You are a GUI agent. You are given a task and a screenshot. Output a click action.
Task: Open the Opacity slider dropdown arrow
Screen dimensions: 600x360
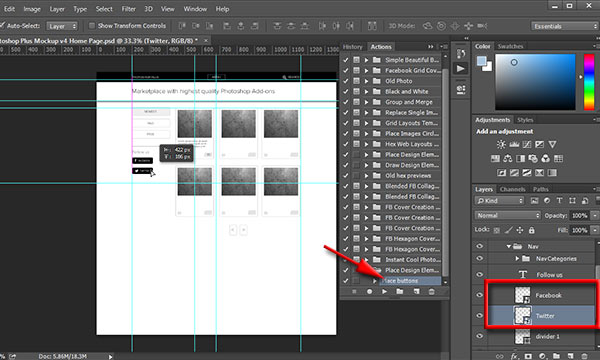[595, 215]
